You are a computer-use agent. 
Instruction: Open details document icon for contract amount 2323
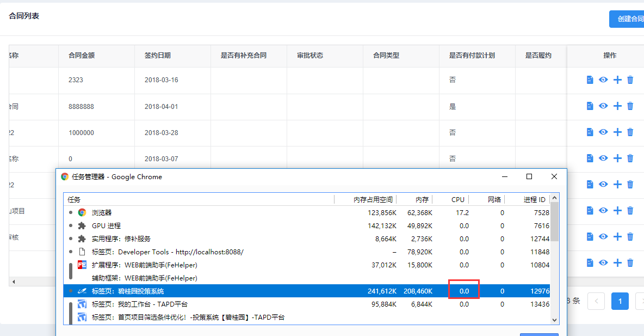click(589, 80)
